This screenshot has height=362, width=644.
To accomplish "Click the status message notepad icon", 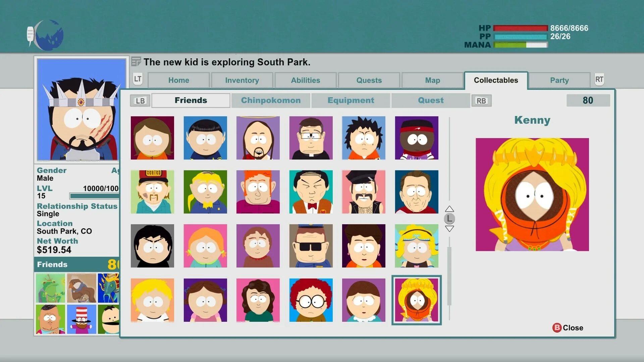I will 136,62.
